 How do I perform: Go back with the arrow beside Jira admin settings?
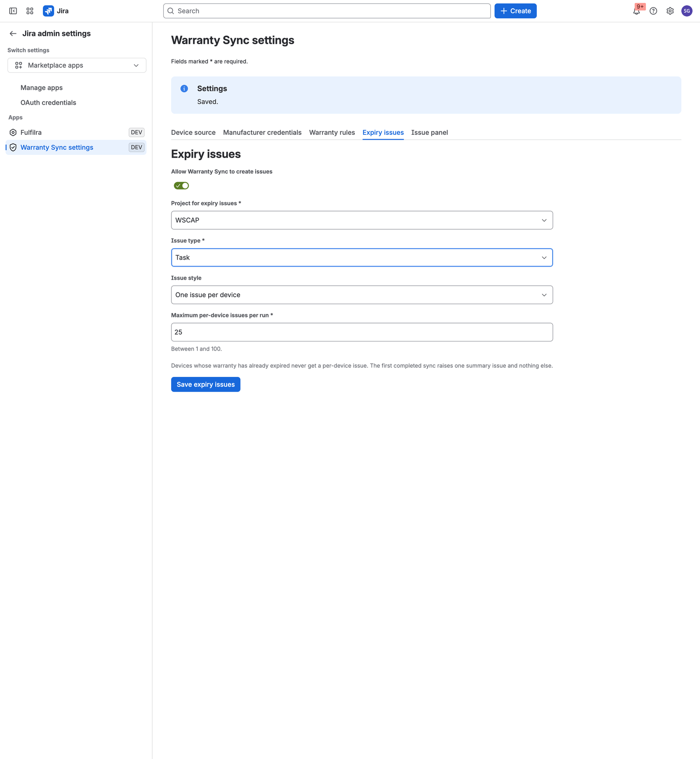point(13,34)
